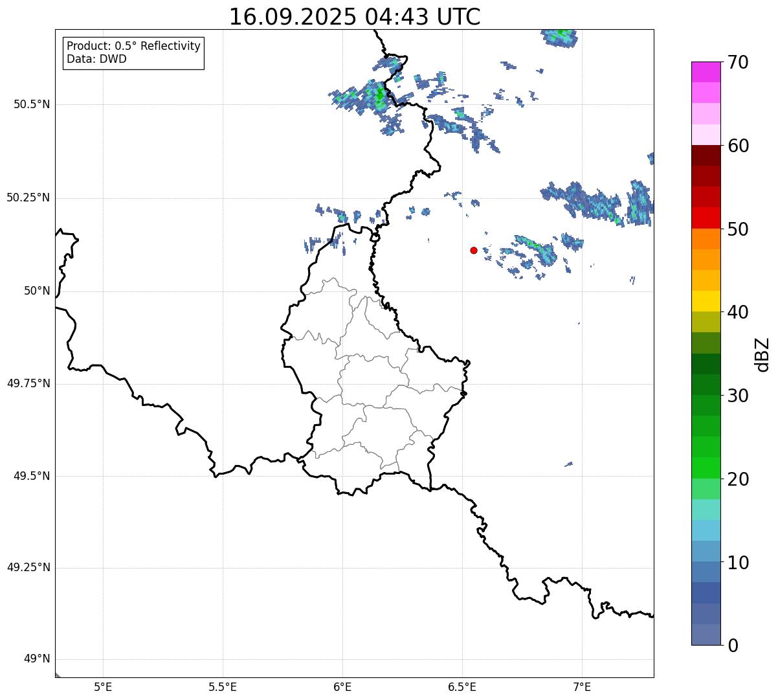Viewport: 778px width, 700px height.
Task: Pick the magenta swatch at top of colorbar
Action: point(706,72)
